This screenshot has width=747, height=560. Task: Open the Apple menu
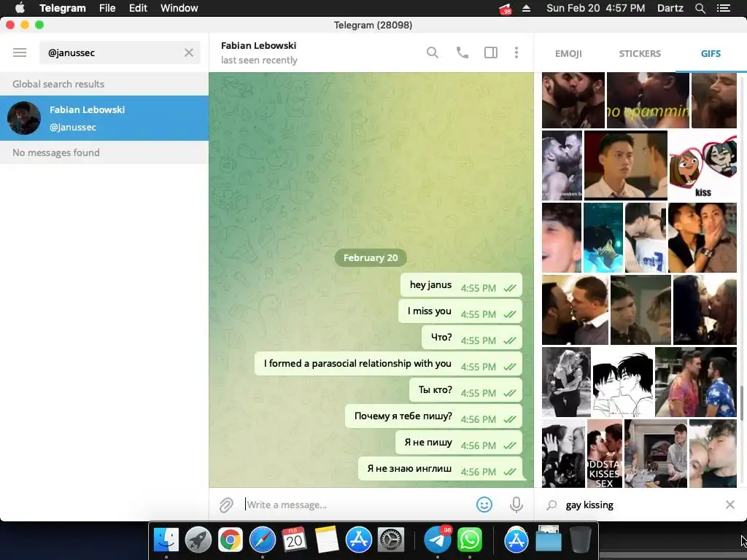click(x=20, y=8)
